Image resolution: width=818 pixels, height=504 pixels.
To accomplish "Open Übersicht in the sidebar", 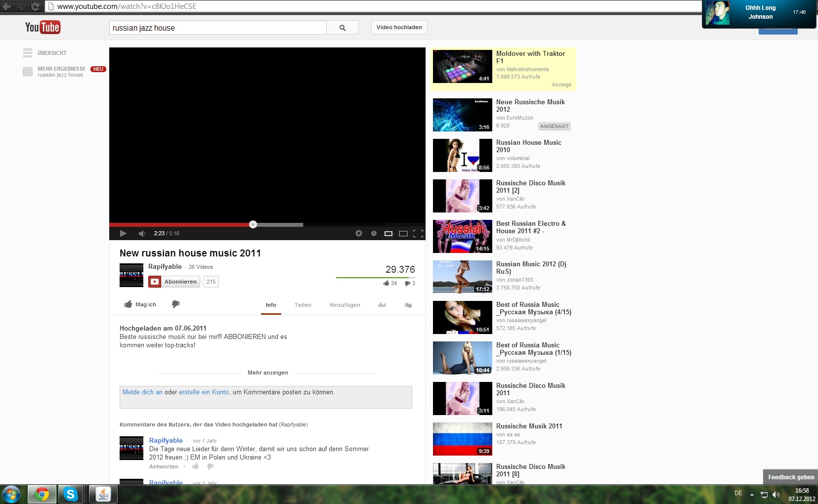I will point(52,53).
